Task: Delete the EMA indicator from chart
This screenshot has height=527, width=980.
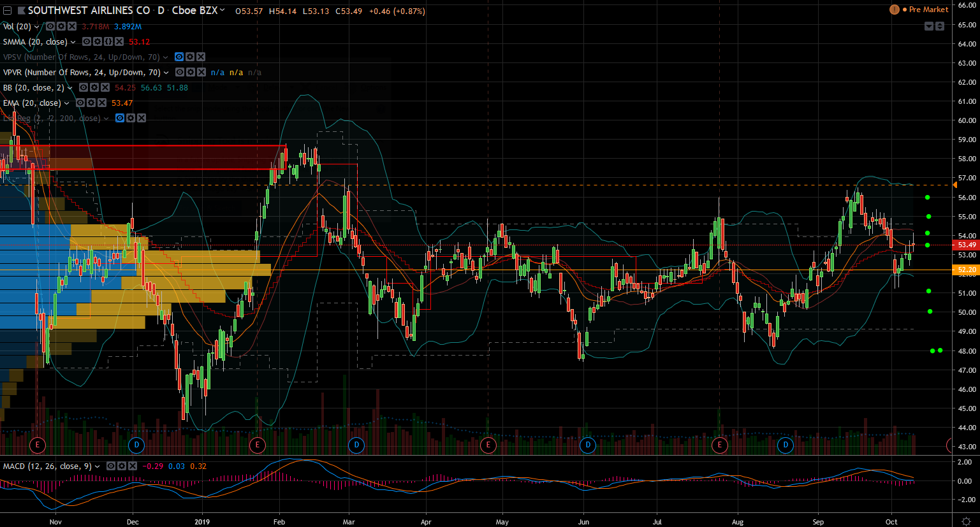Action: pyautogui.click(x=102, y=103)
